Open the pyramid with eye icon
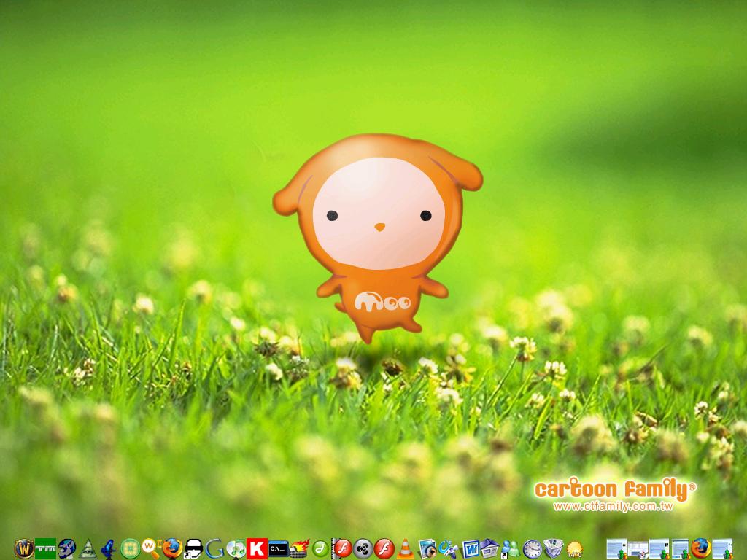 [88, 549]
